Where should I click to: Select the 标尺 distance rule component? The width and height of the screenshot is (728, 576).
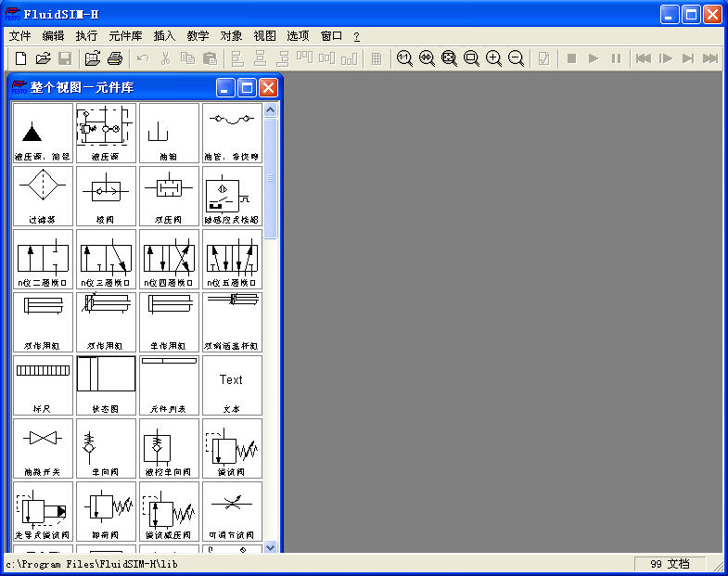[x=43, y=385]
